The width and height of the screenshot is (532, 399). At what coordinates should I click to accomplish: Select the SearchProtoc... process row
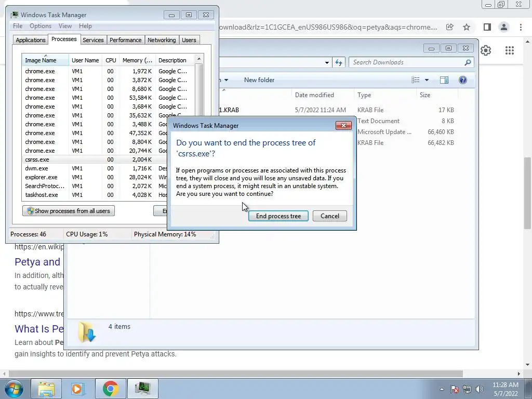[x=95, y=186]
